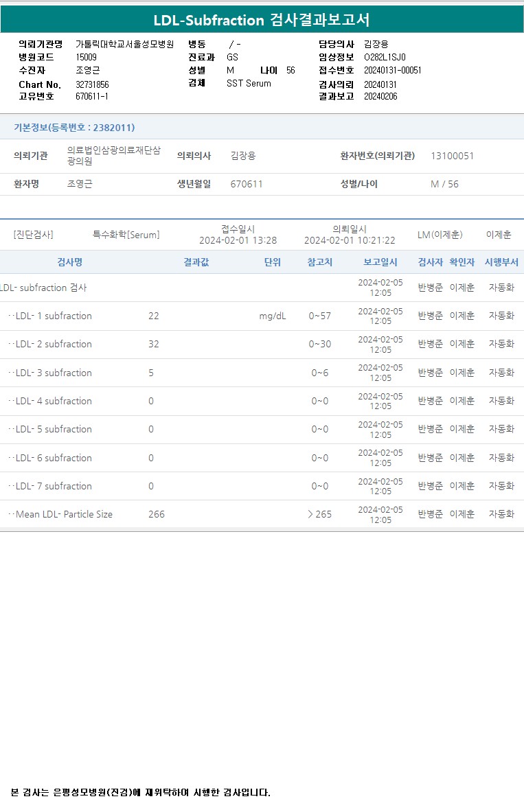Click the 단위 column header
The height and width of the screenshot is (812, 524).
tap(273, 262)
